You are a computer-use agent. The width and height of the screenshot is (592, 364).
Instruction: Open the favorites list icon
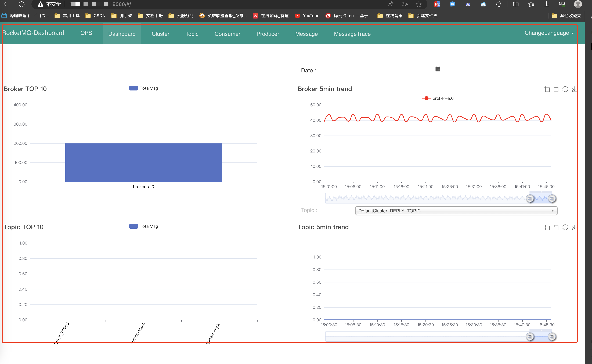click(531, 4)
